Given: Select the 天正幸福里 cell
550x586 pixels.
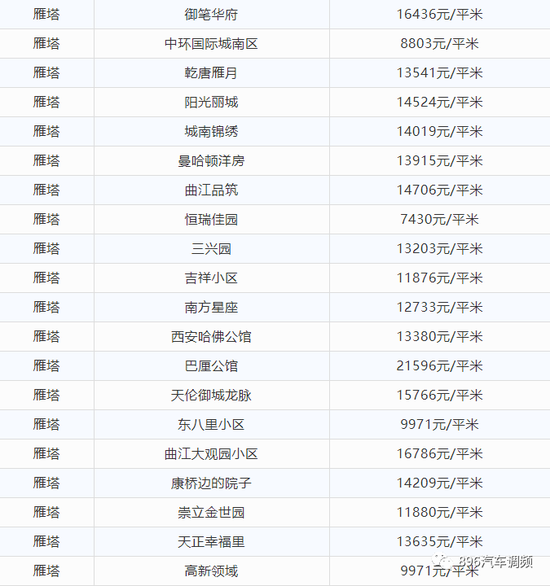Looking at the screenshot, I should click(211, 542).
